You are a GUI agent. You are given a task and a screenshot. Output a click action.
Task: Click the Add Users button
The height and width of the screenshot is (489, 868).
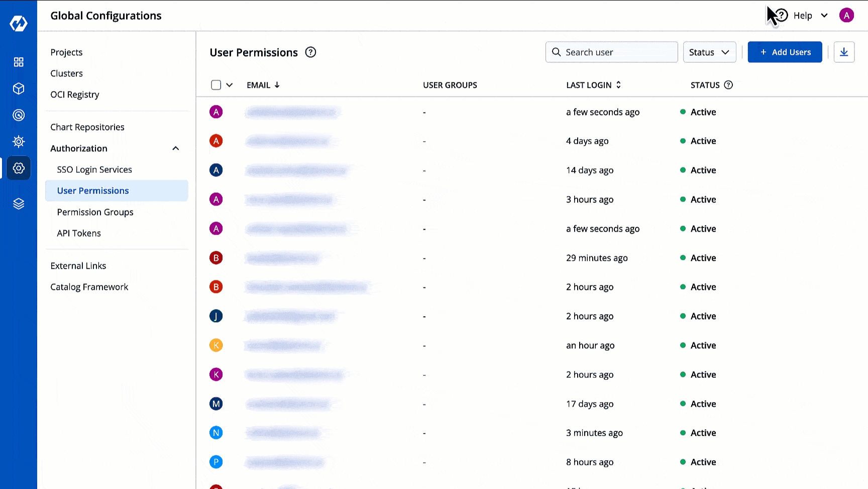click(x=785, y=52)
